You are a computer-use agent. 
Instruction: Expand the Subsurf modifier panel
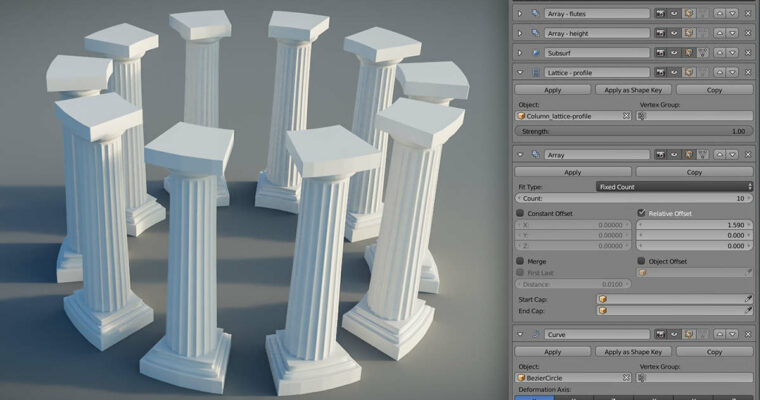[x=520, y=53]
